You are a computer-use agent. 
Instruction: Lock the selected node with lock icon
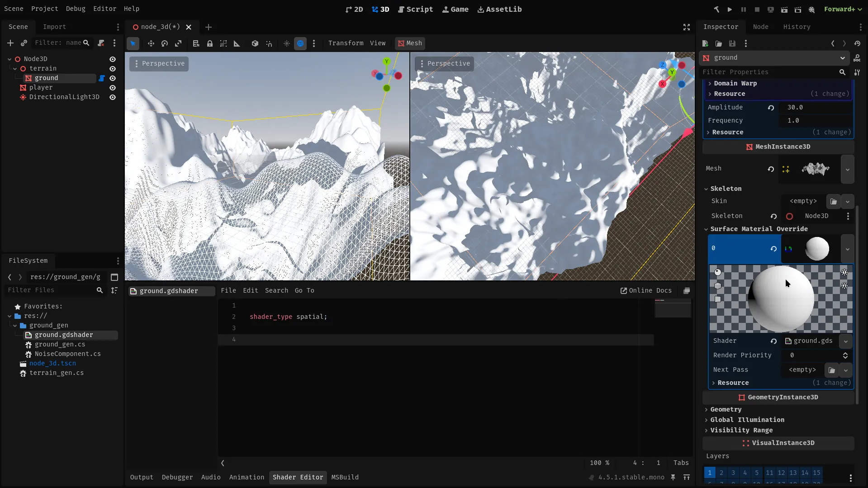tap(209, 43)
